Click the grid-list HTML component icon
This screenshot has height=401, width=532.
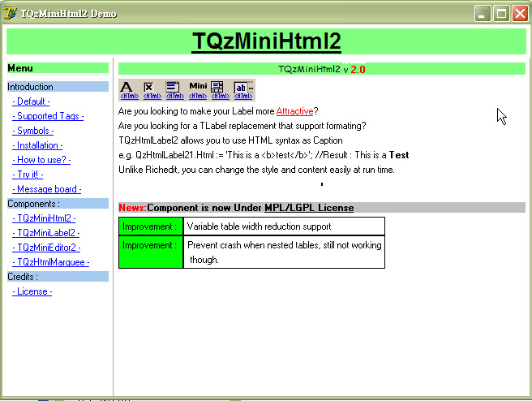[217, 88]
